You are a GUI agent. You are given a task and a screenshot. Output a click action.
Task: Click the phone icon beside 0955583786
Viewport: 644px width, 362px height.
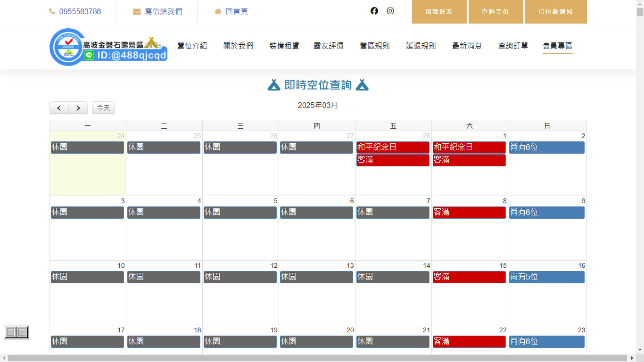click(52, 11)
